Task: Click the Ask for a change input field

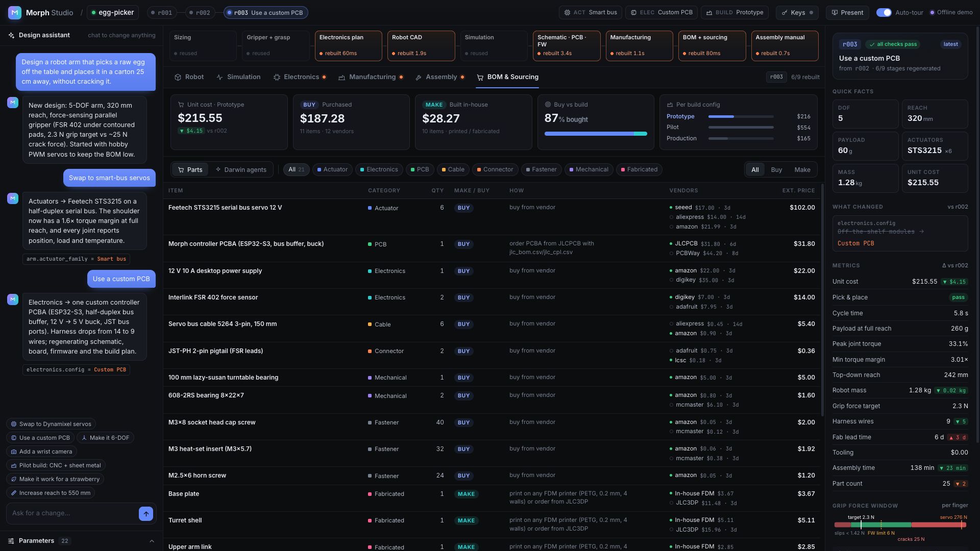Action: point(72,513)
